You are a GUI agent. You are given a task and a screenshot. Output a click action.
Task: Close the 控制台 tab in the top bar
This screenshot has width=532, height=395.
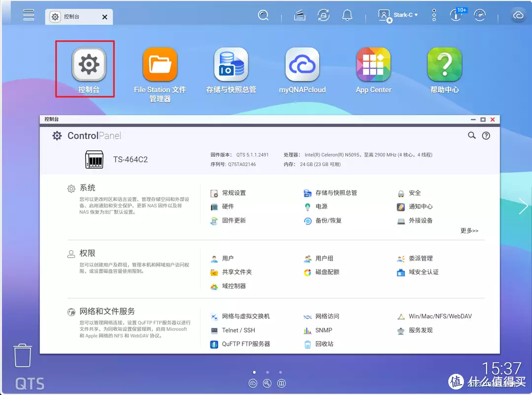(105, 17)
